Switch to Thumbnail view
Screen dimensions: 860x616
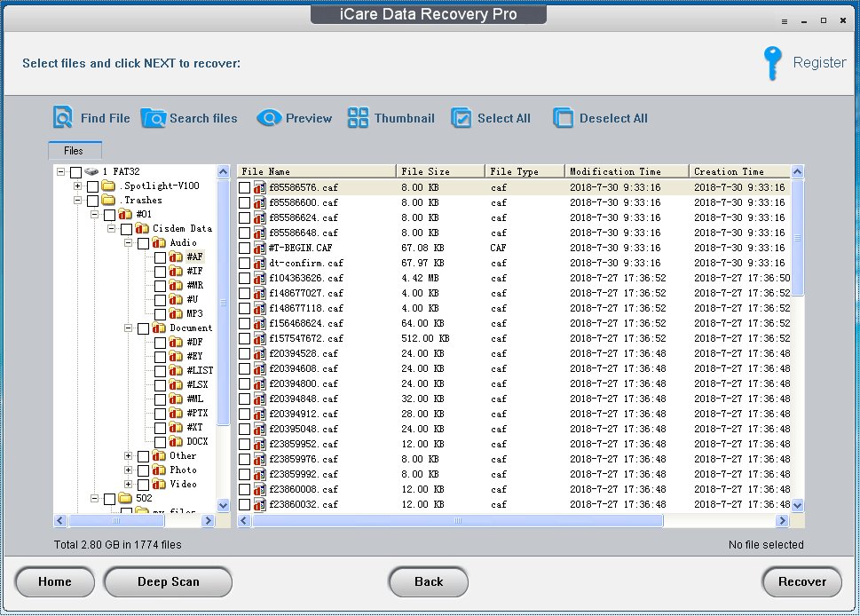pos(359,117)
